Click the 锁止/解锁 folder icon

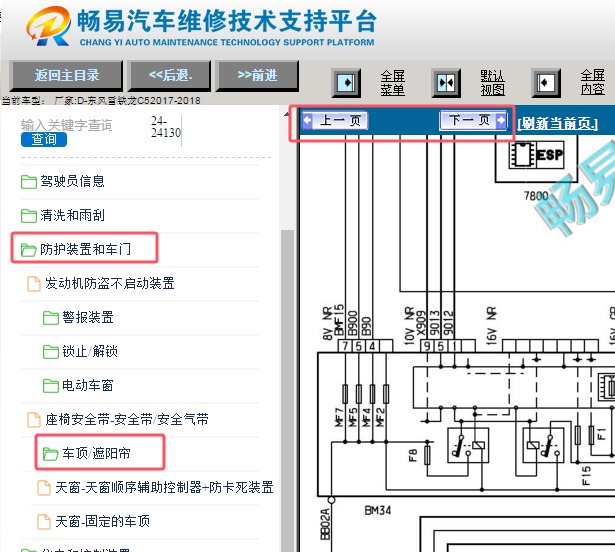[x=51, y=352]
